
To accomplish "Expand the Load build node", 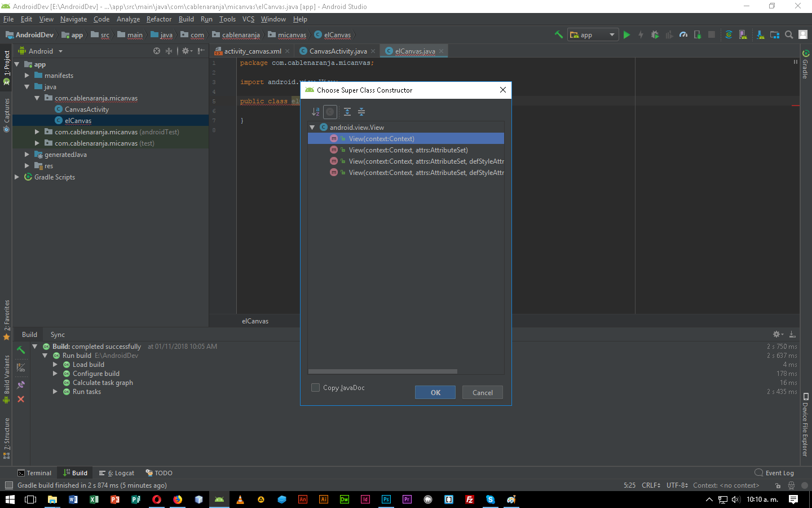I will (55, 365).
